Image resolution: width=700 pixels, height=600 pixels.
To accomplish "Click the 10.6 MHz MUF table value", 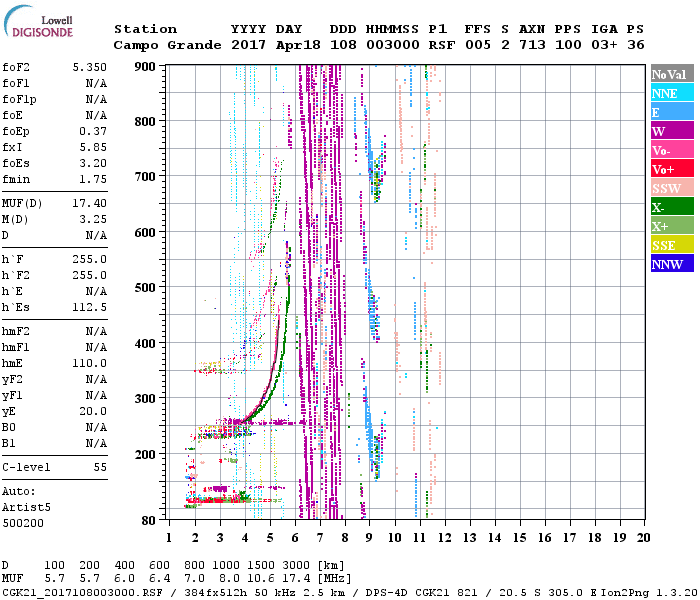I will [x=261, y=579].
